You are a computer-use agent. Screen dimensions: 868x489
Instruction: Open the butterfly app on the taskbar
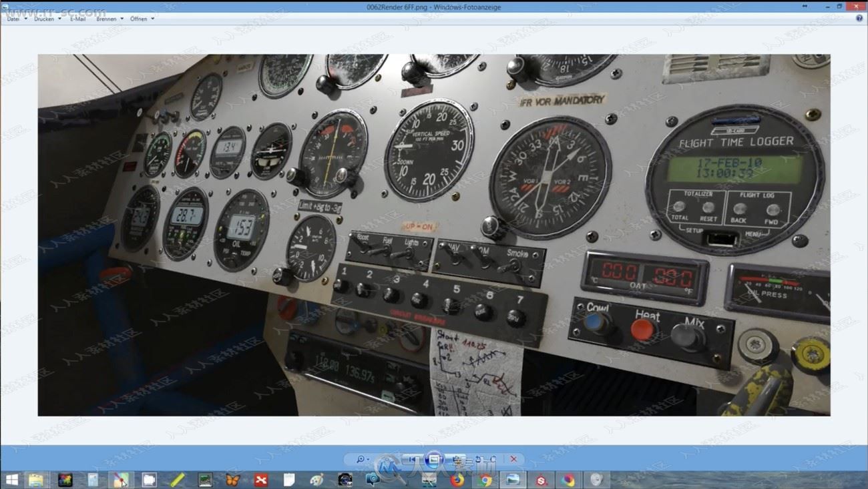click(x=232, y=480)
